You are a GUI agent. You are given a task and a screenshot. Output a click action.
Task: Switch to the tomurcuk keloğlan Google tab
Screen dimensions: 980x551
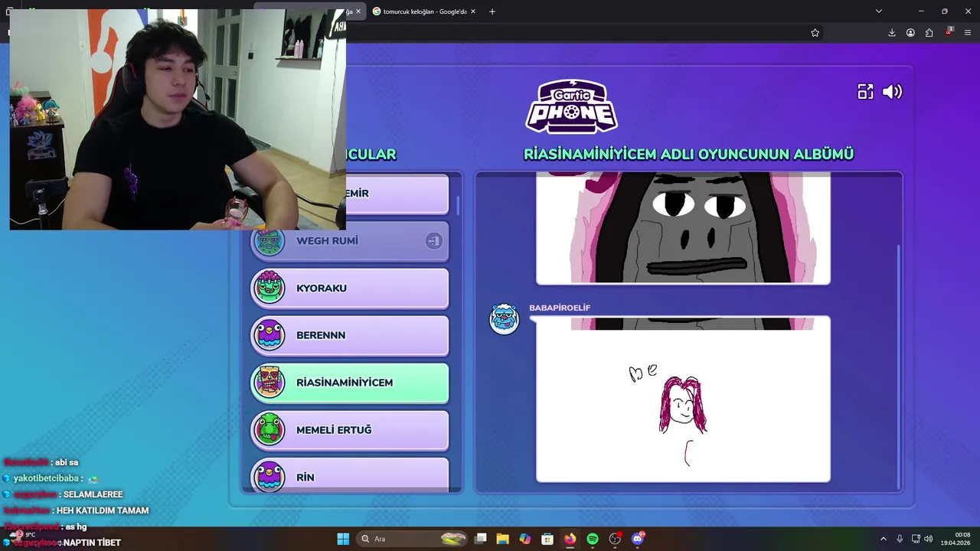423,11
